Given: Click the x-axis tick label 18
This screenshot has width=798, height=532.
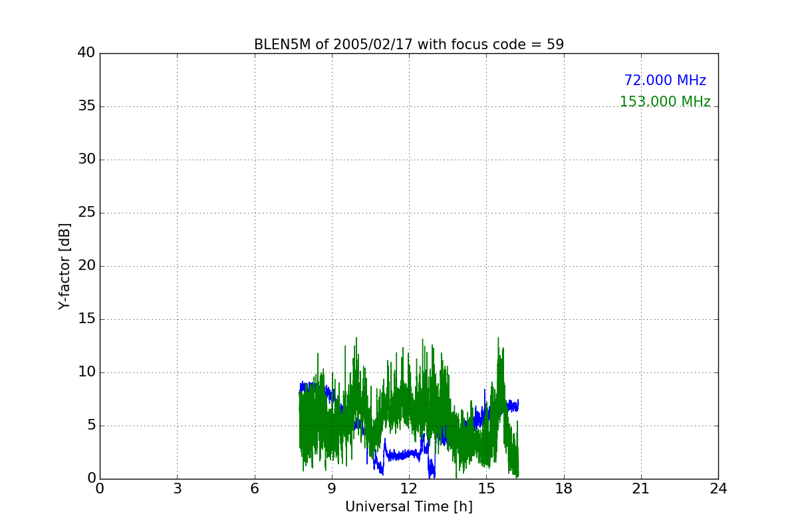Looking at the screenshot, I should click(564, 488).
